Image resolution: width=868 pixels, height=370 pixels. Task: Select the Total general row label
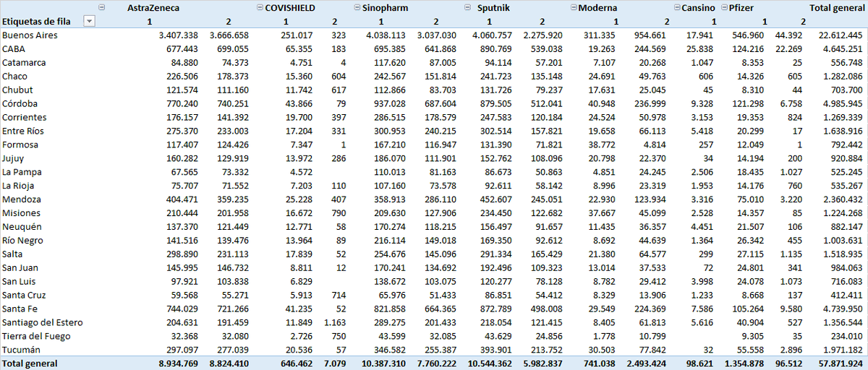click(30, 363)
